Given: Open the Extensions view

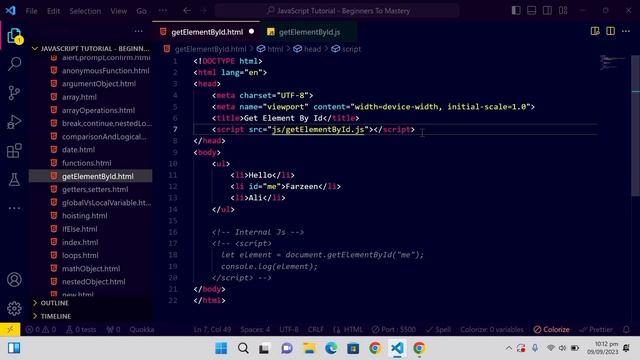Looking at the screenshot, I should click(14, 151).
